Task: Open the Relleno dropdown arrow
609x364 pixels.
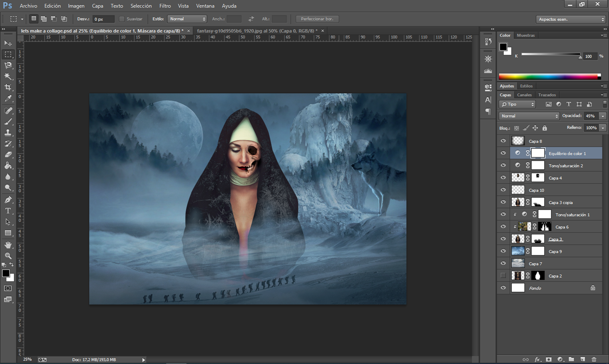Action: point(603,128)
